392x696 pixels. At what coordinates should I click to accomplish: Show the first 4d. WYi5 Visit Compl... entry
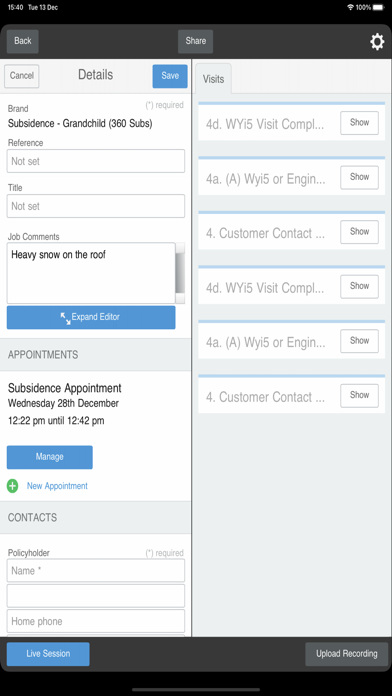pos(359,123)
